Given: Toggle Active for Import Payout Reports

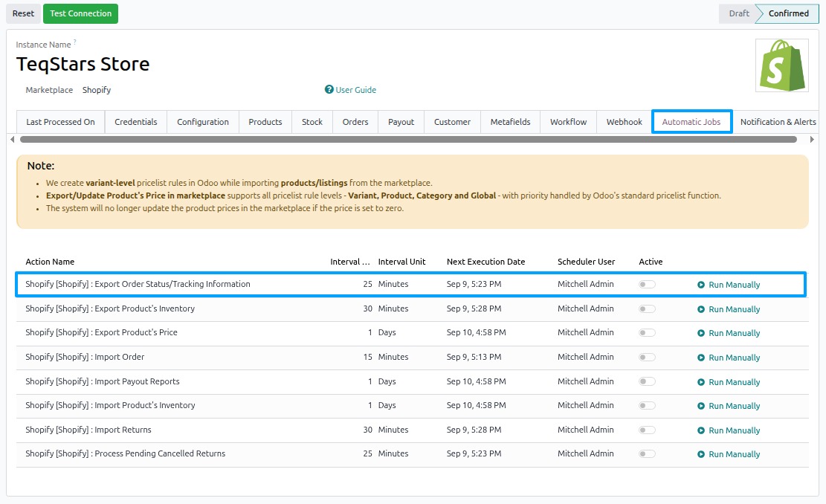Looking at the screenshot, I should tap(647, 381).
